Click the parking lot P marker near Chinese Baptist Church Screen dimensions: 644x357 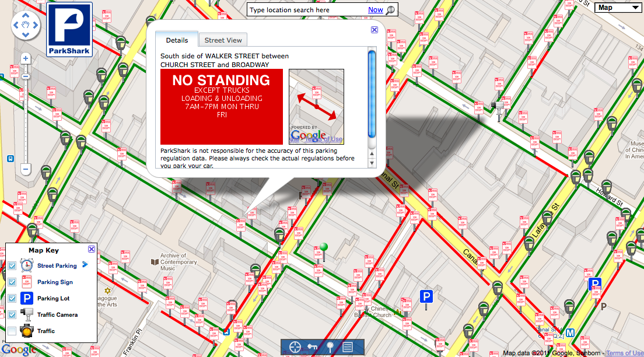(x=426, y=298)
